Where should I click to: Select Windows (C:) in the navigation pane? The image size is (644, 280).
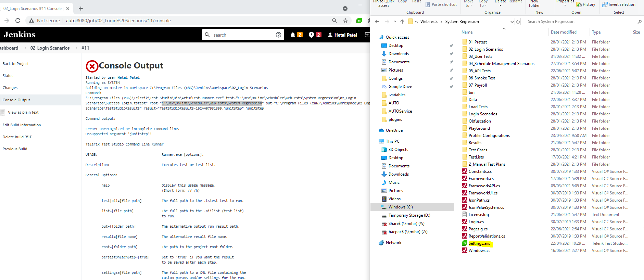[x=401, y=207]
